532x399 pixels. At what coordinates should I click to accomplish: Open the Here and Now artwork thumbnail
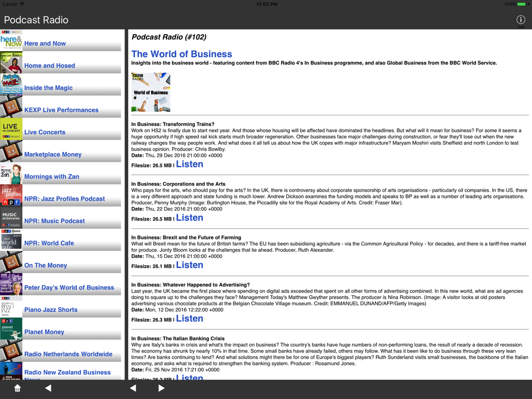[11, 40]
